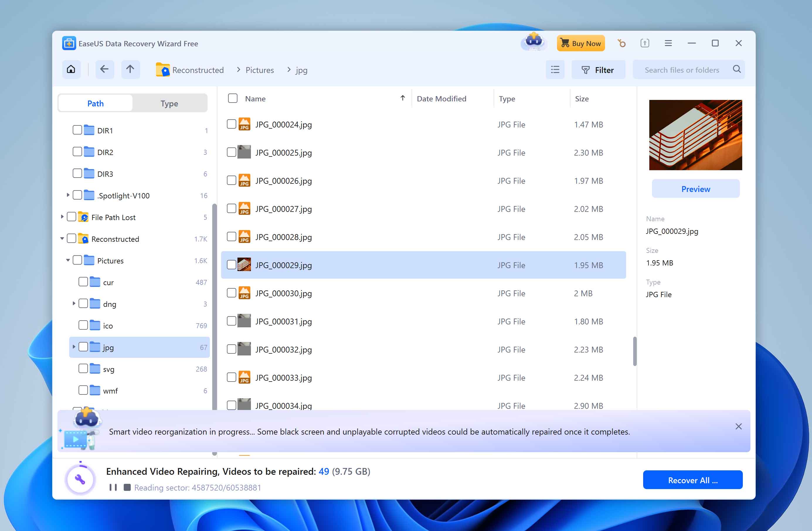Toggle the select-all checkbox beside Name
This screenshot has width=812, height=531.
tap(233, 98)
